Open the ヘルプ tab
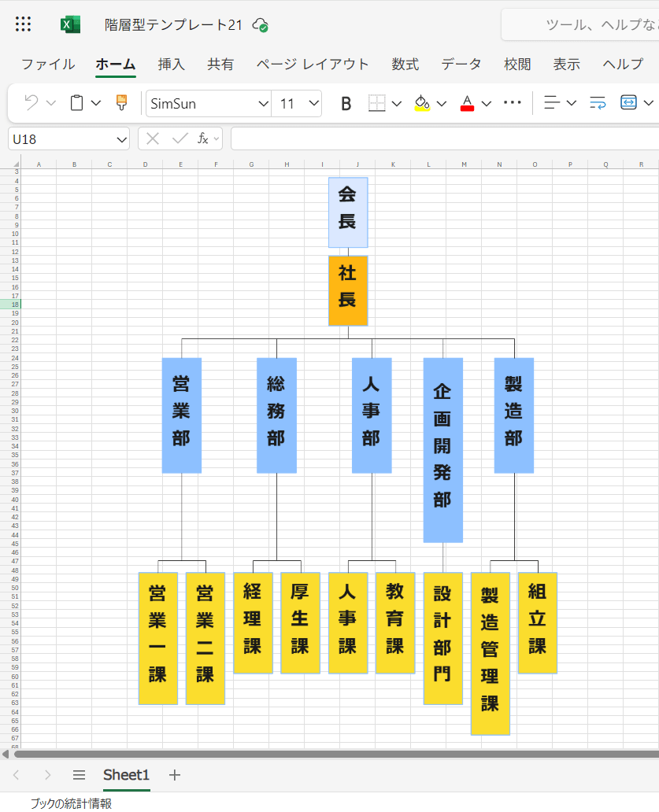 click(x=623, y=65)
